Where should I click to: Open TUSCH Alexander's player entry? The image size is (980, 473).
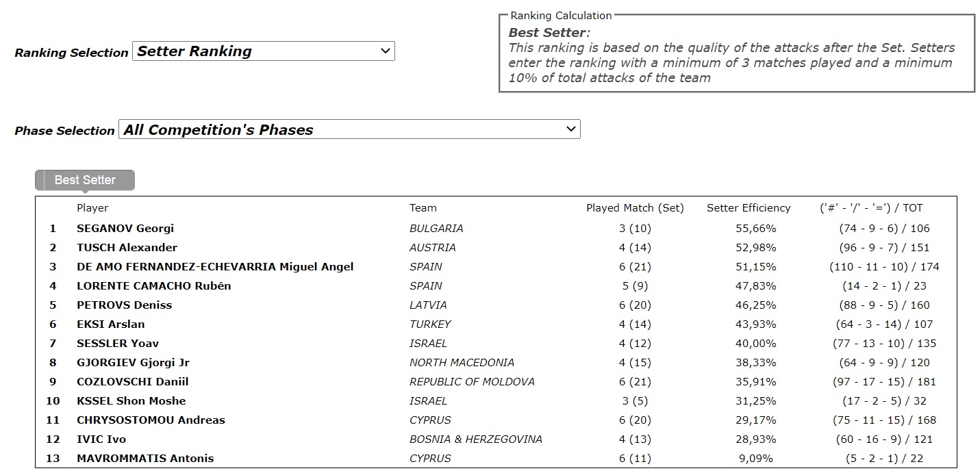127,248
